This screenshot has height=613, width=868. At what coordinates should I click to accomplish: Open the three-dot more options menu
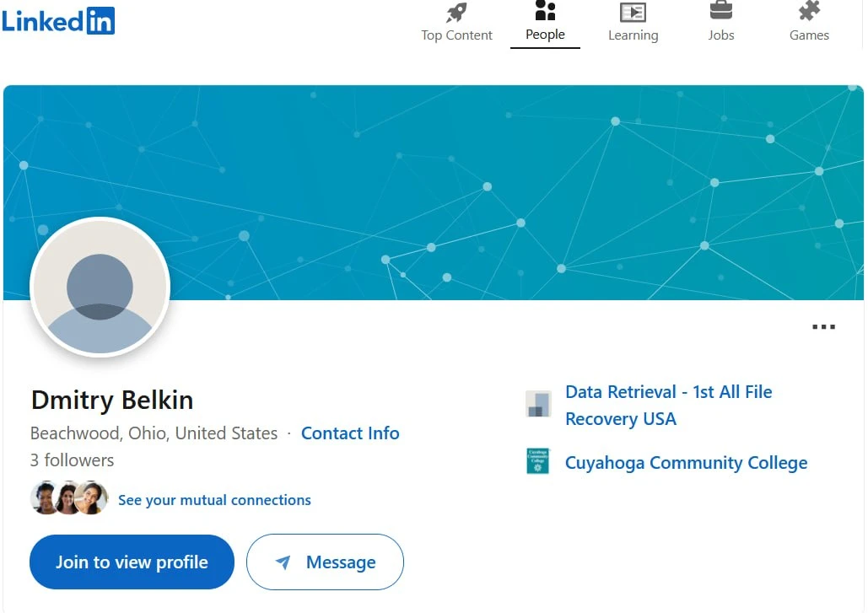823,327
